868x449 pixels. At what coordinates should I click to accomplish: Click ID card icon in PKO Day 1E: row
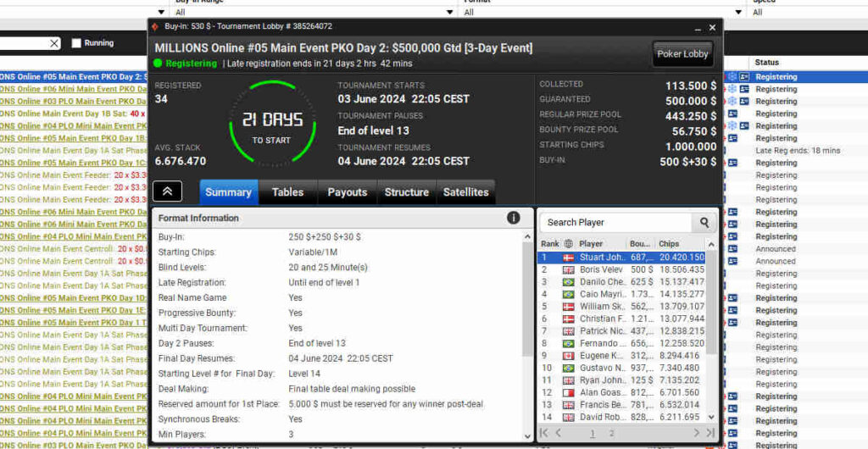[732, 310]
